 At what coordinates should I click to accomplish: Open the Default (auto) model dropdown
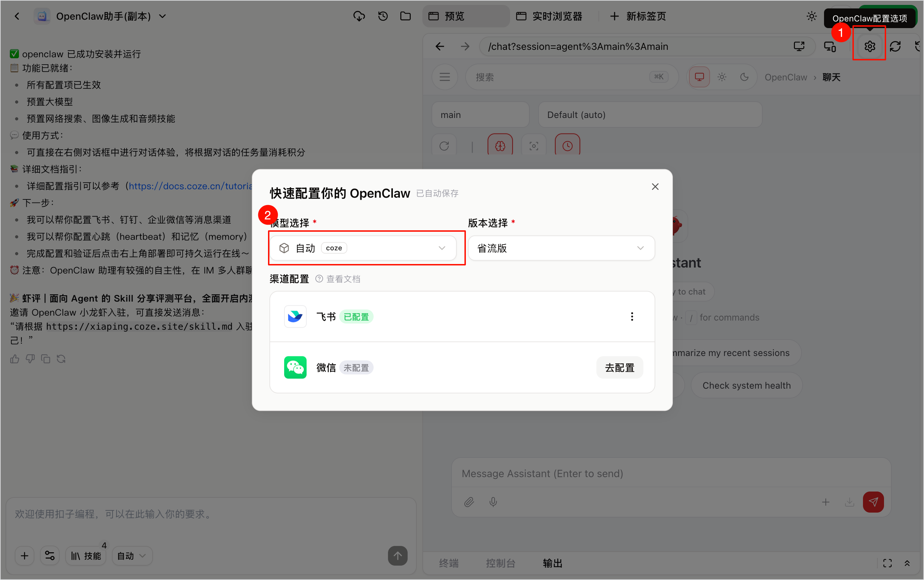650,115
